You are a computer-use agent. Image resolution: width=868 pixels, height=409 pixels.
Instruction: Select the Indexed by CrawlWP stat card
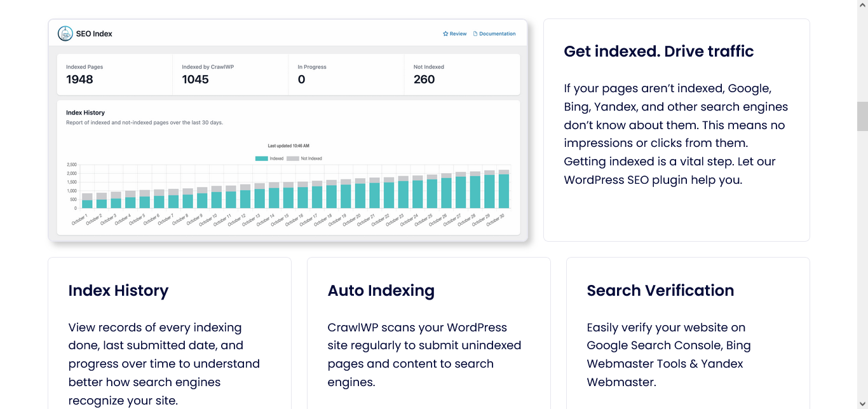pyautogui.click(x=230, y=74)
